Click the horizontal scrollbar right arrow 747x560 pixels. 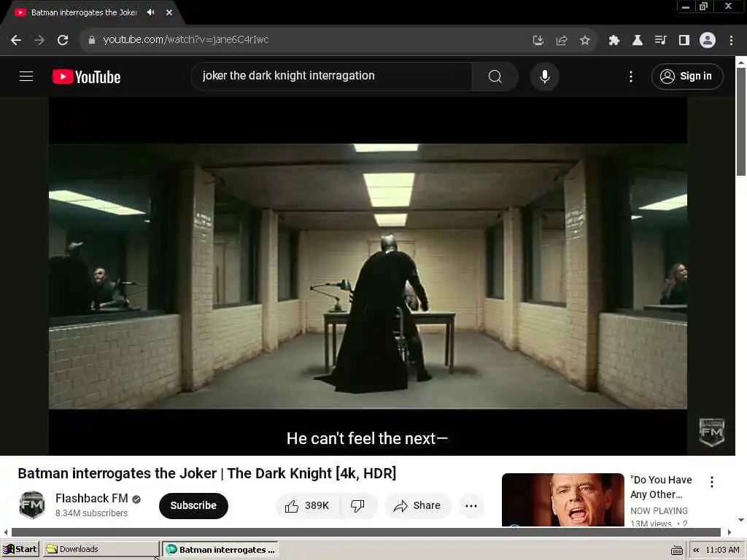click(x=729, y=532)
